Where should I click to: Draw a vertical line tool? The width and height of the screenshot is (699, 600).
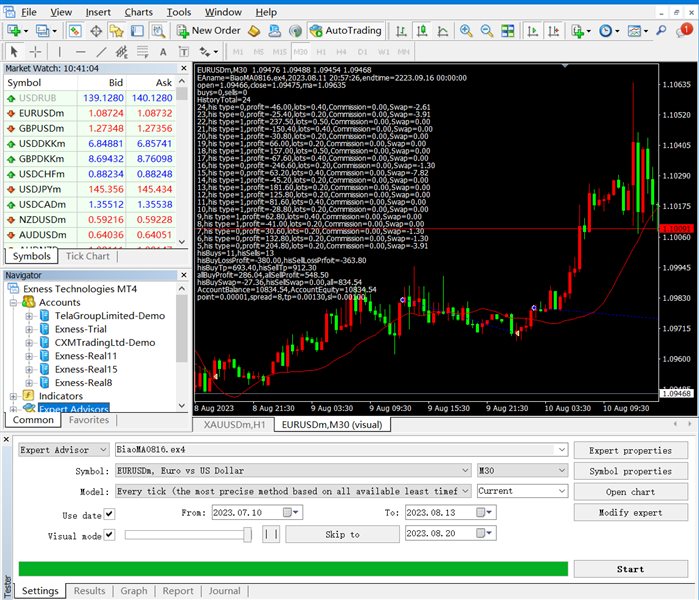(59, 52)
